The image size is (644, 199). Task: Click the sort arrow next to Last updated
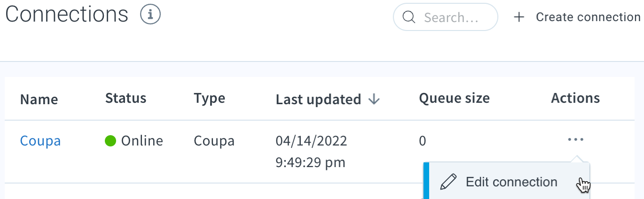pos(374,99)
